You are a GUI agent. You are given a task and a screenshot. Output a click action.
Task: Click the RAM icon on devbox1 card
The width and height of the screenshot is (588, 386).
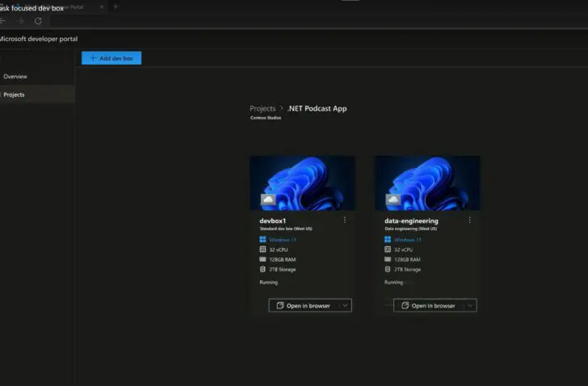[x=262, y=259]
